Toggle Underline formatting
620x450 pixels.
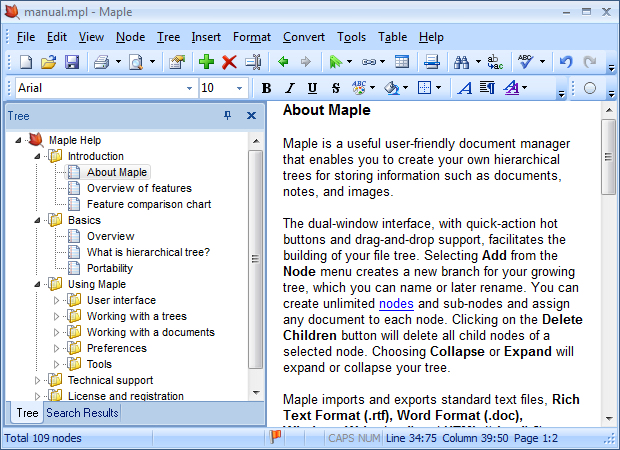click(x=312, y=88)
